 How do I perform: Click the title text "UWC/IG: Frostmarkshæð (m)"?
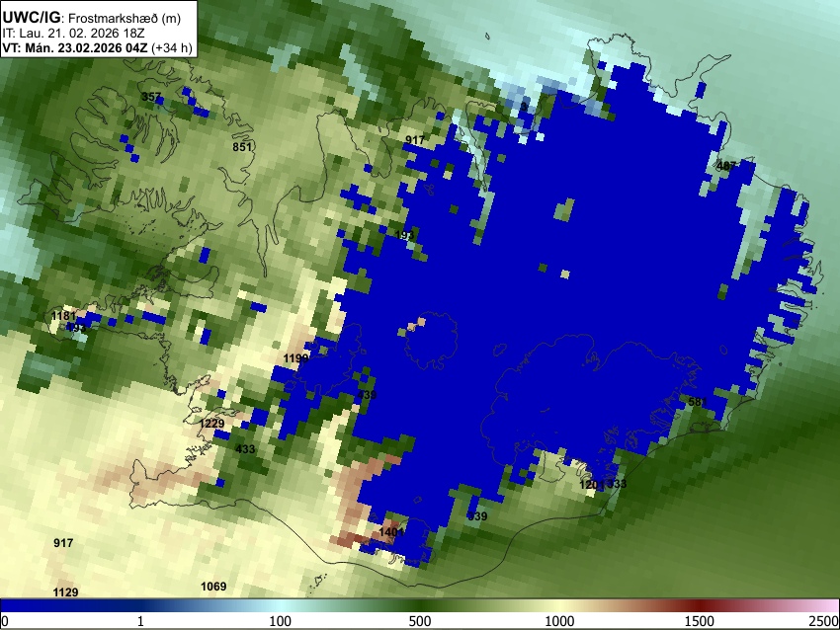tap(91, 18)
